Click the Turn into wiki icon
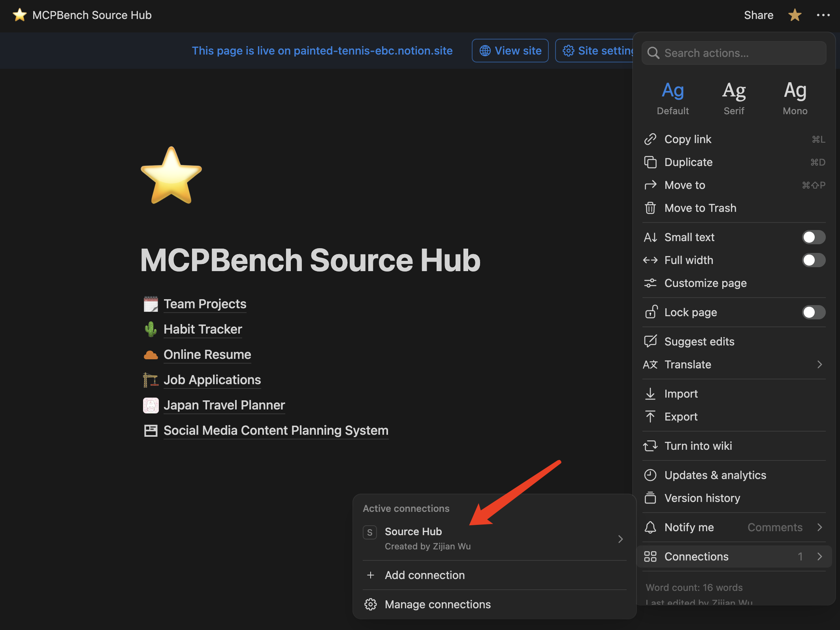 (650, 446)
